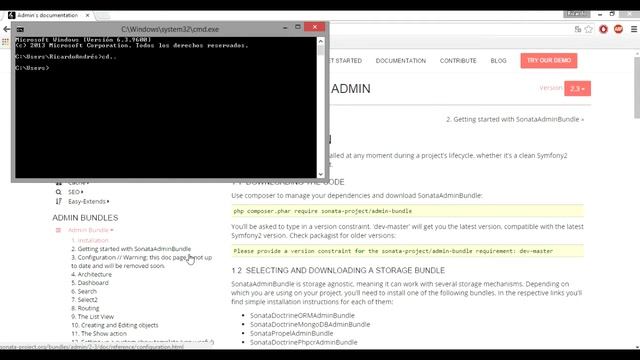Open sidebar link 3. Configuration warning page
The image size is (640, 360).
point(141,262)
